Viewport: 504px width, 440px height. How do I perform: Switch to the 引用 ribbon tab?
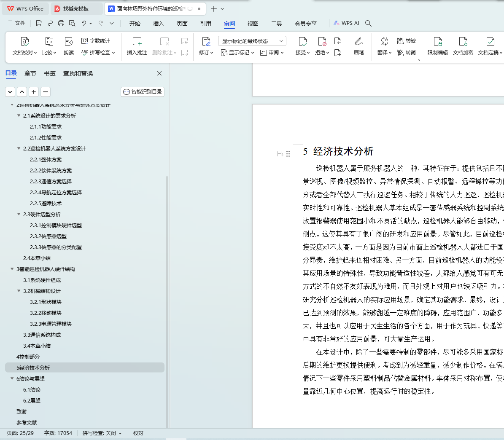tap(206, 24)
